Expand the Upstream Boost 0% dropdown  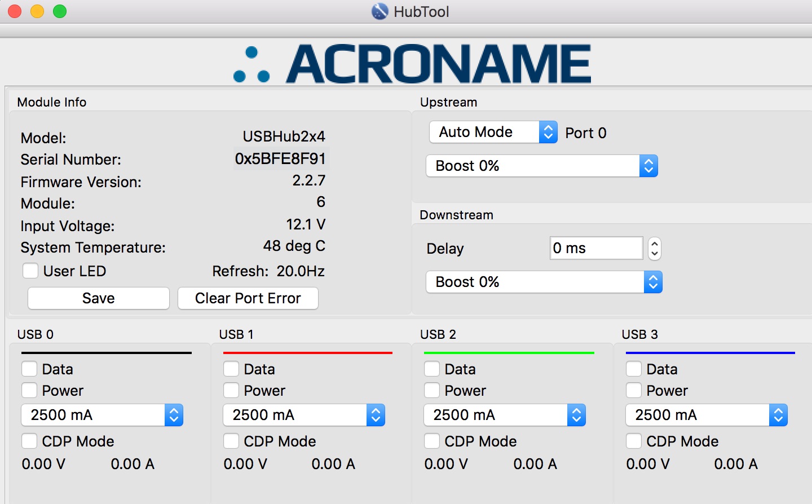[541, 166]
